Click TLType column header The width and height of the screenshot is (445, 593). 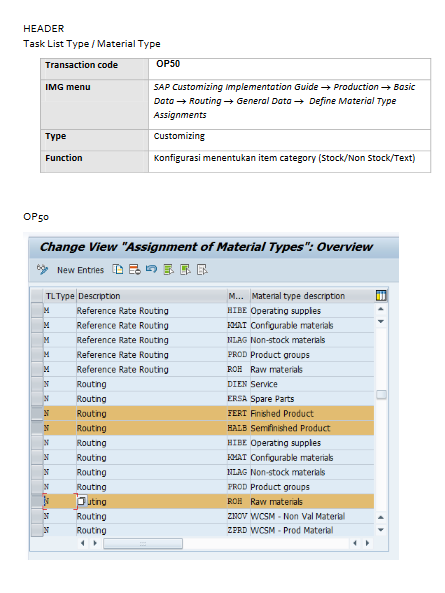coord(60,296)
